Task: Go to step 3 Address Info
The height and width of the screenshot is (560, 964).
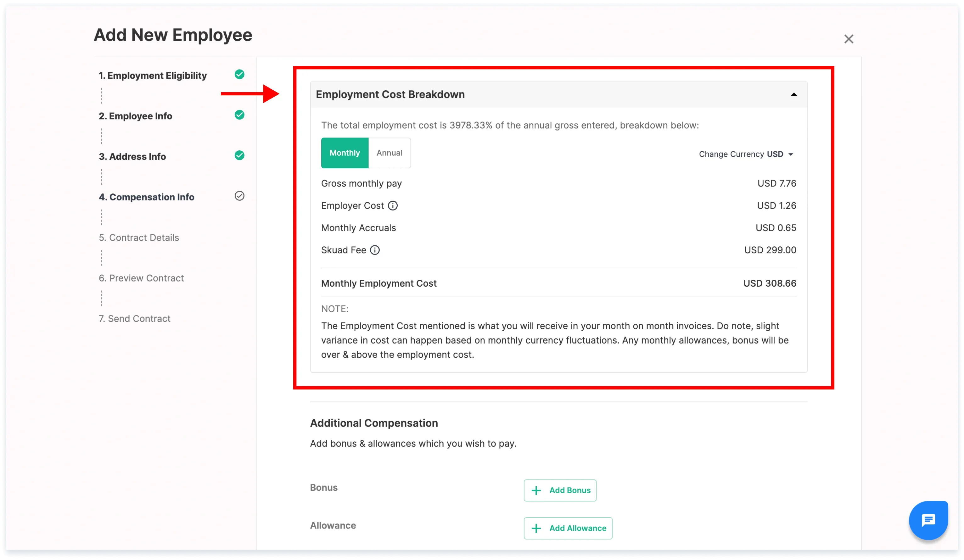Action: [x=132, y=156]
